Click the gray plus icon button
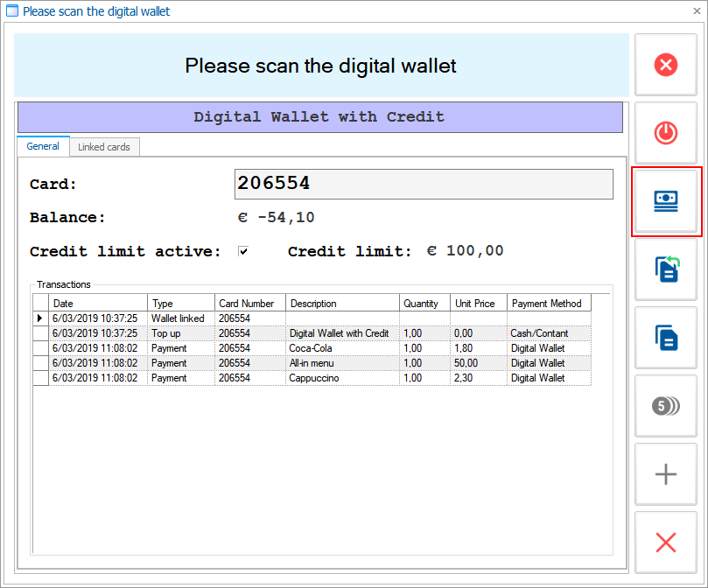Viewport: 708px width, 588px height. [x=666, y=474]
